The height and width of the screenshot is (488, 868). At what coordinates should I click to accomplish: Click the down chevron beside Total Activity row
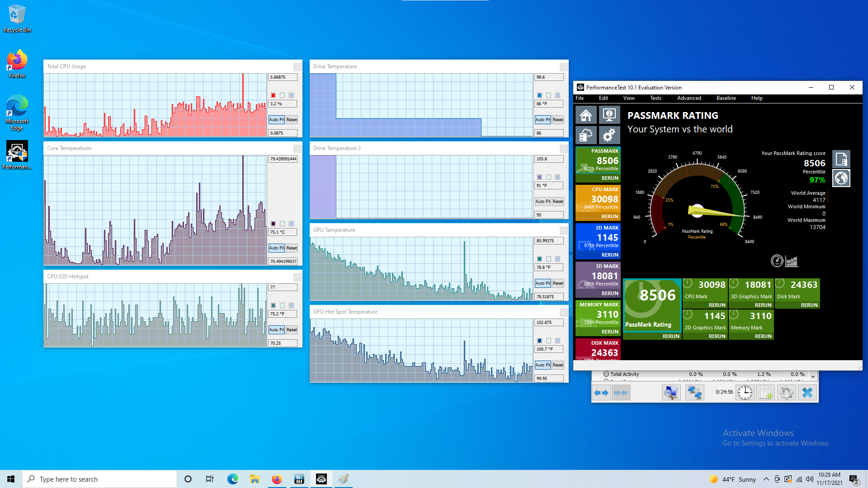pyautogui.click(x=813, y=376)
